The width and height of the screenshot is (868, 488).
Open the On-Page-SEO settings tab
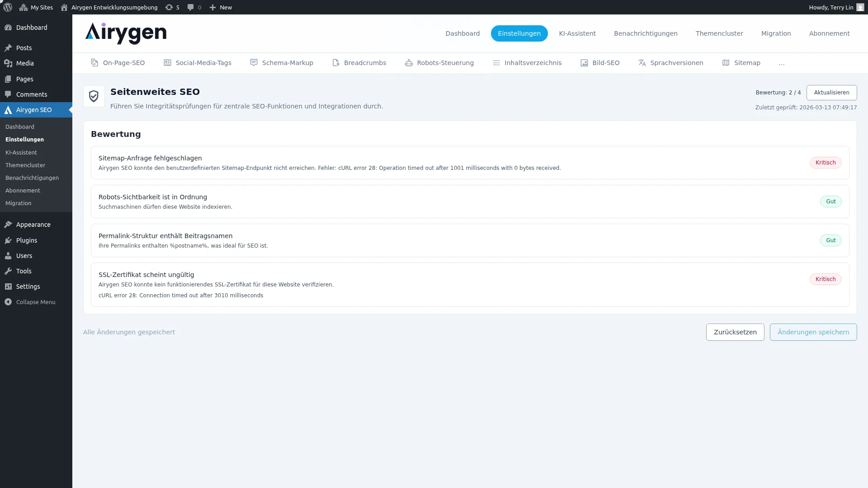point(118,63)
